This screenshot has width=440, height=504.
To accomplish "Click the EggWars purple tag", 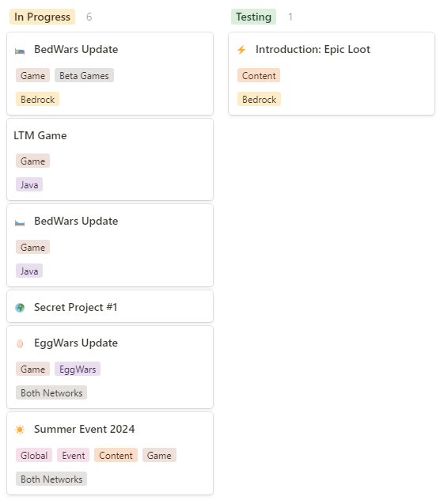I will (x=78, y=369).
